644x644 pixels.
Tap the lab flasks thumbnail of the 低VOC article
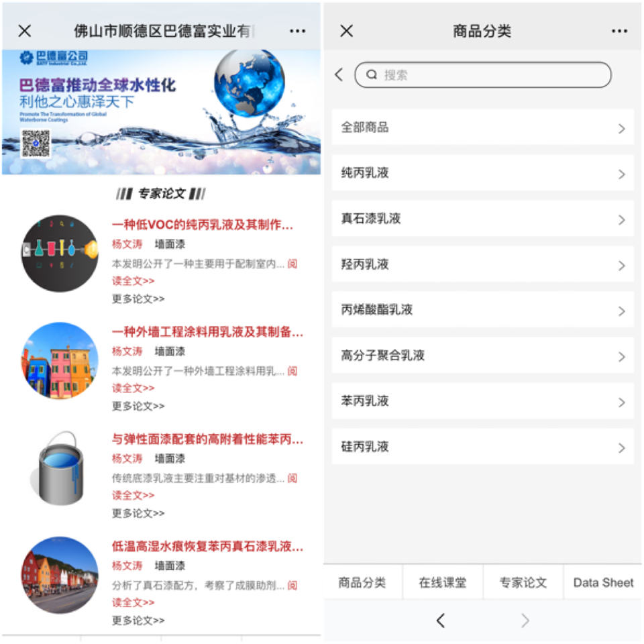(x=60, y=254)
